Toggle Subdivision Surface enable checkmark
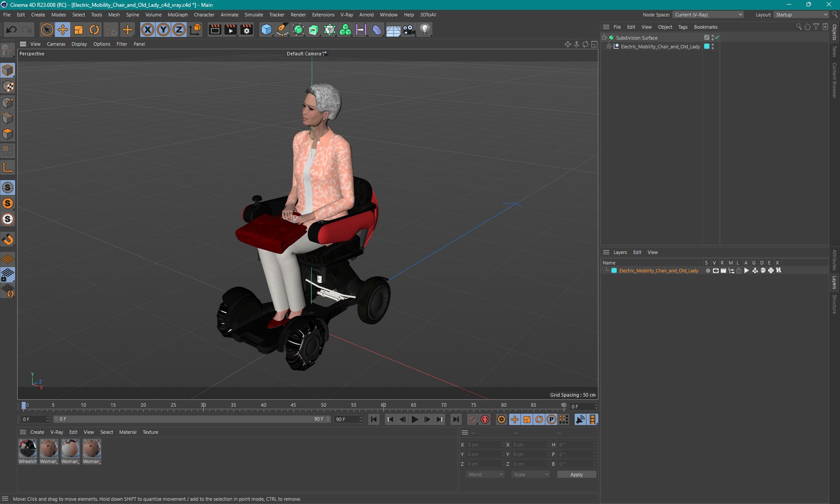The width and height of the screenshot is (840, 504). pyautogui.click(x=717, y=37)
